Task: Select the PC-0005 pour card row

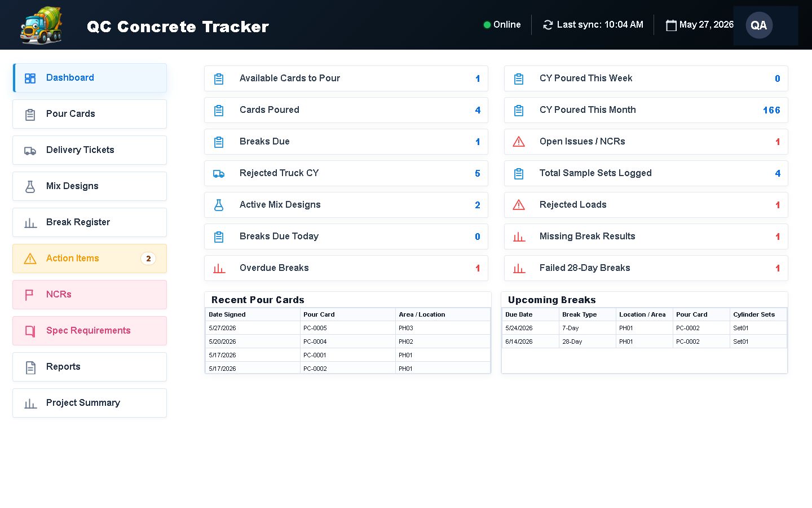Action: (x=348, y=328)
